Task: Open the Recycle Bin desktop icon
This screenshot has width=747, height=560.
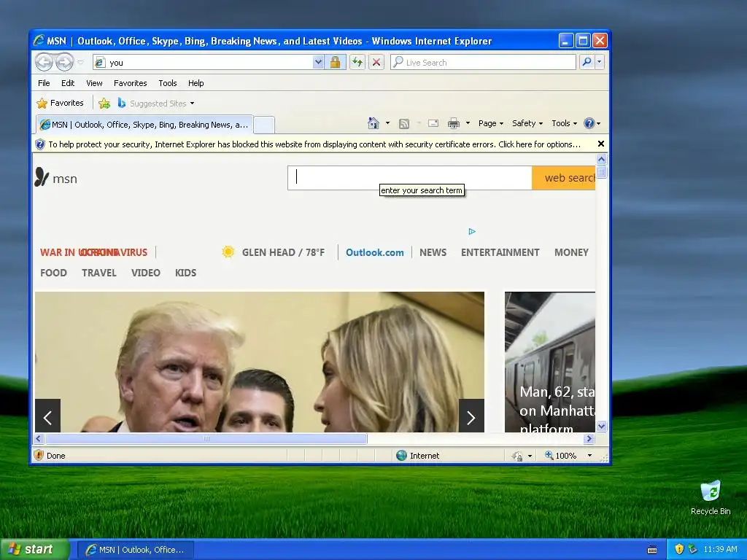Action: pyautogui.click(x=711, y=498)
